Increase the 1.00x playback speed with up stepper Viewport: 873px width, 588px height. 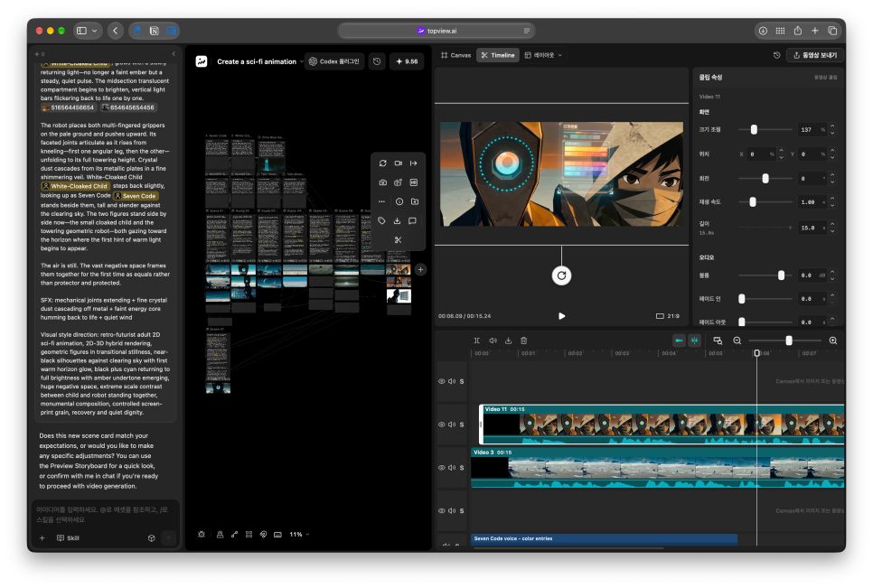coord(832,199)
